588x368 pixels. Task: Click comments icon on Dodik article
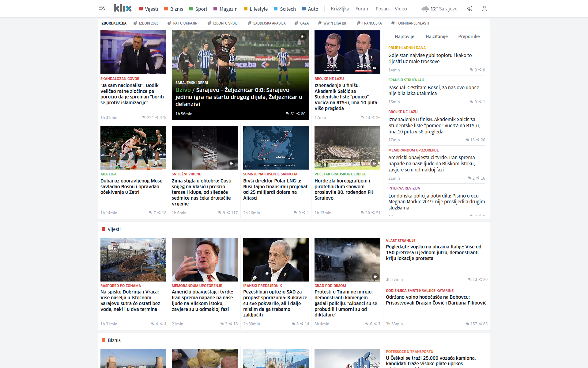(144, 117)
